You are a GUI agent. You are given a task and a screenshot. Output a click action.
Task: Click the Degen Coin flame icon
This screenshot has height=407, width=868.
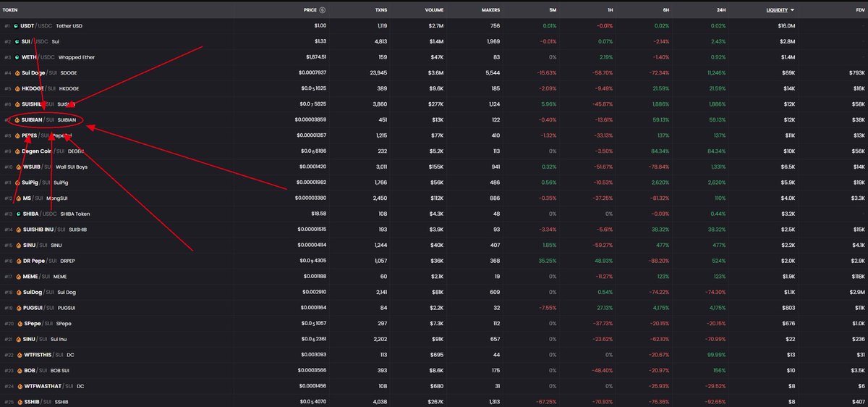coord(17,151)
